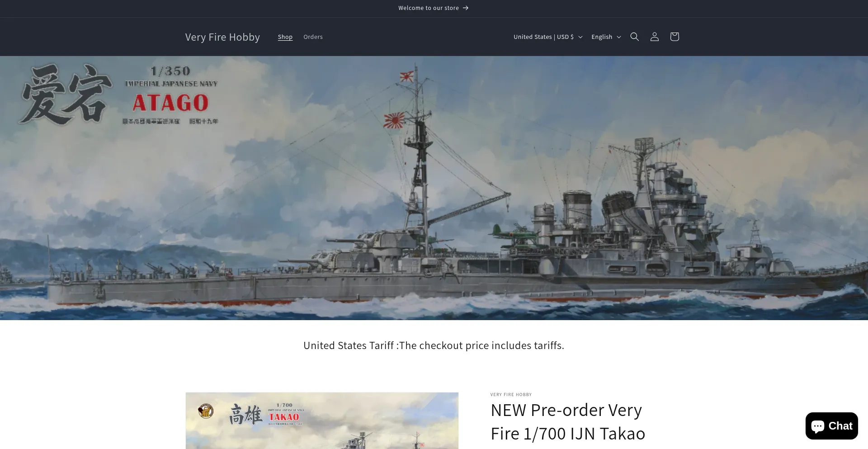Screen dimensions: 868x449
Task: Open the Shopify Chat widget
Action: click(831, 426)
